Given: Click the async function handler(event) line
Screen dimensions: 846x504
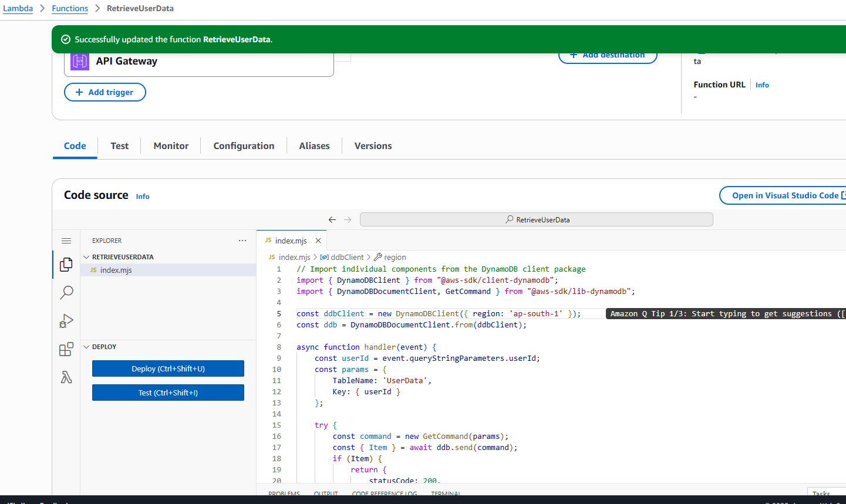Looking at the screenshot, I should [x=366, y=347].
